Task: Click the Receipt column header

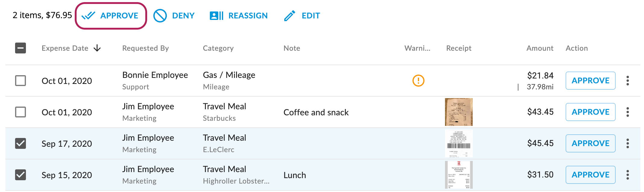Action: tap(458, 48)
